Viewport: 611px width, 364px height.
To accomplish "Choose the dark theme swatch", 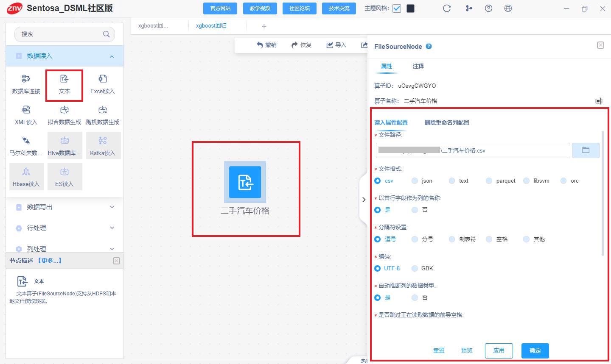I will [x=411, y=8].
